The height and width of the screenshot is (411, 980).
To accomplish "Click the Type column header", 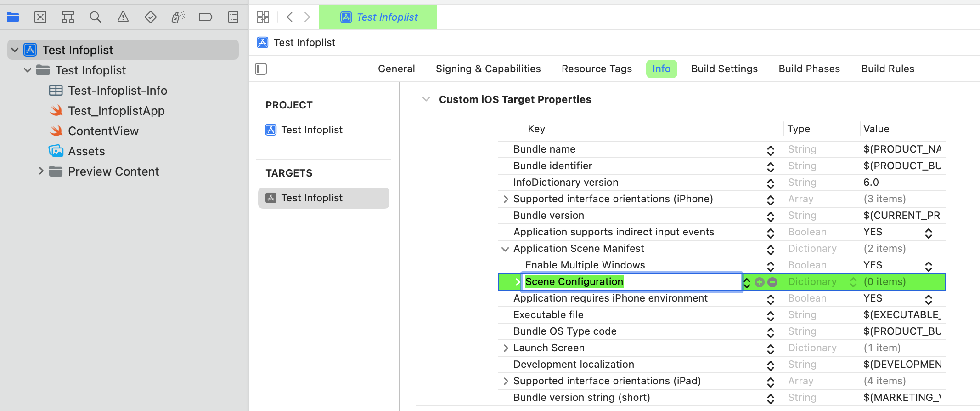I will 799,129.
